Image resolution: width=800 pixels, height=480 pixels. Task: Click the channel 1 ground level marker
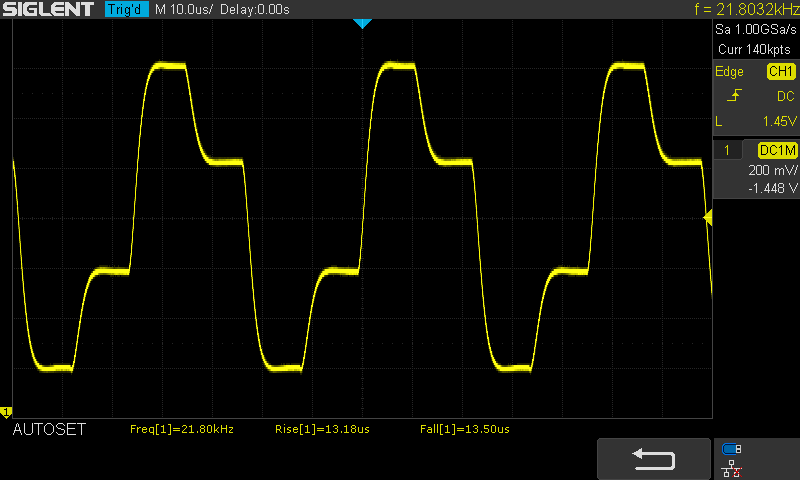pyautogui.click(x=6, y=412)
